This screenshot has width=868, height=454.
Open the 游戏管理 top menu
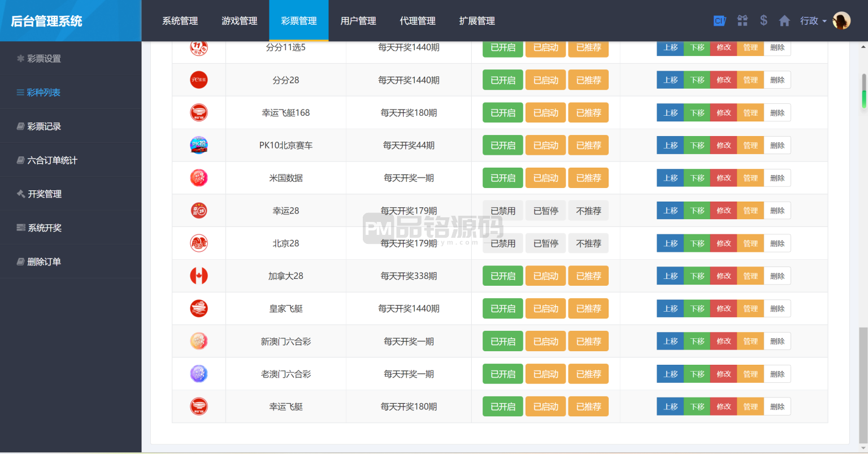coord(240,21)
